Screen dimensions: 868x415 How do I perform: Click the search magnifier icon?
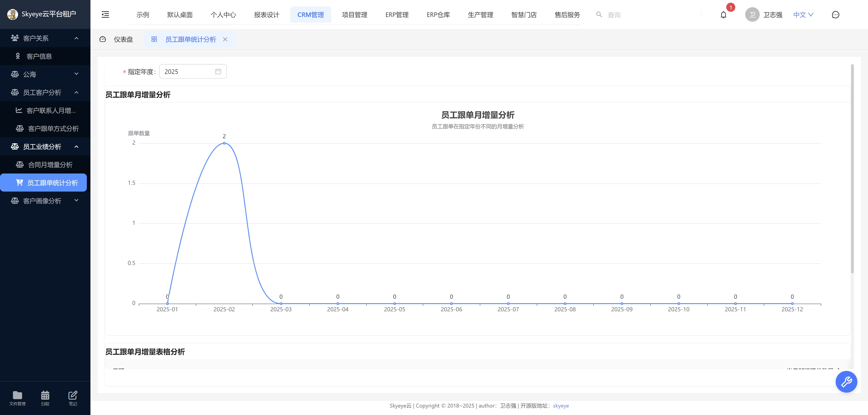[x=599, y=14]
